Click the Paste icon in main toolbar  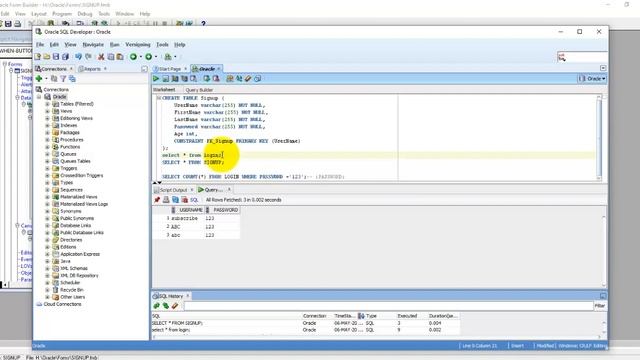[x=120, y=57]
